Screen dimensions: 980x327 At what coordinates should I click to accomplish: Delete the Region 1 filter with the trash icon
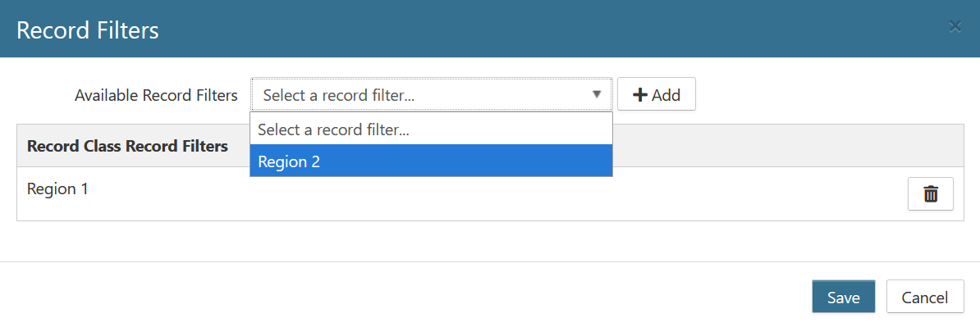(x=930, y=194)
